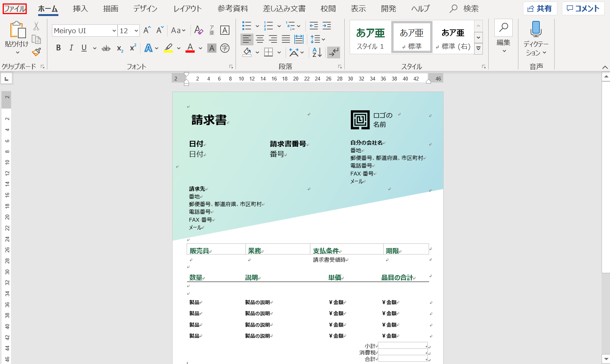610x364 pixels.
Task: Decrease paragraph indent
Action: 314,26
